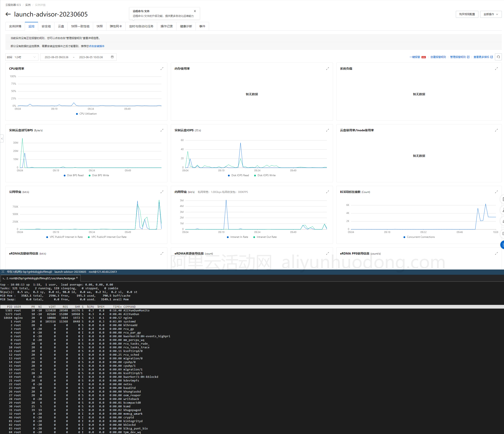Screen dimensions: 504x434
Task: Enlarge the ECS concurrent connections chart
Action: 496,192
